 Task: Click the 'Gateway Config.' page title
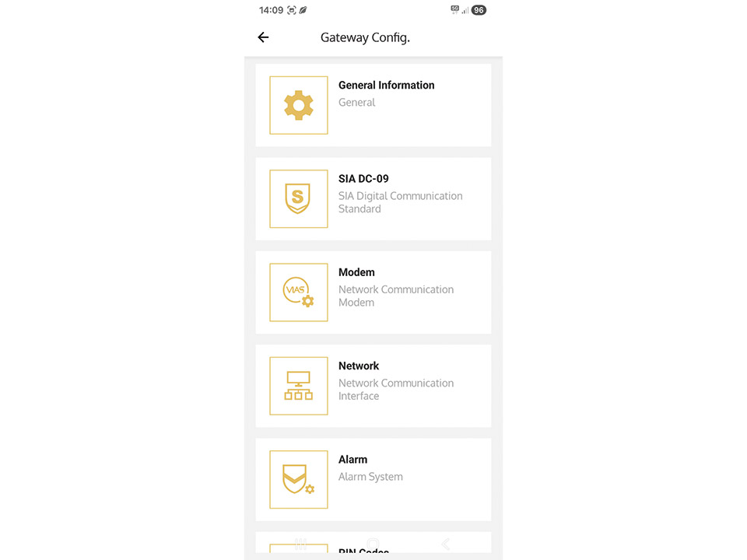click(365, 37)
